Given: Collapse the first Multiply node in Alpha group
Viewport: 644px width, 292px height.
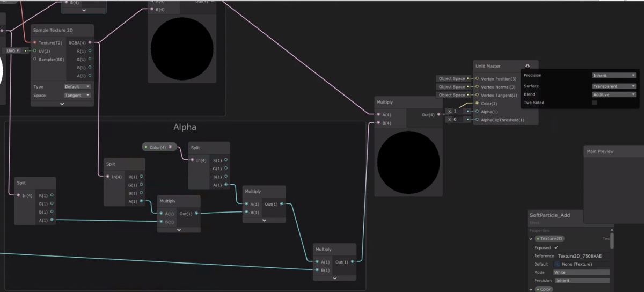Looking at the screenshot, I should pos(179,229).
